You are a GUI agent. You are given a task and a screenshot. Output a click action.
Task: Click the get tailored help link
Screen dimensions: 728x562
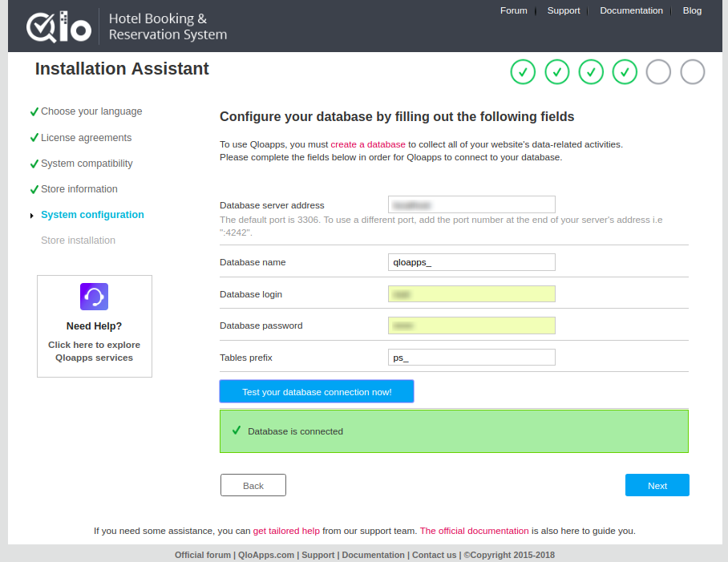click(x=287, y=531)
